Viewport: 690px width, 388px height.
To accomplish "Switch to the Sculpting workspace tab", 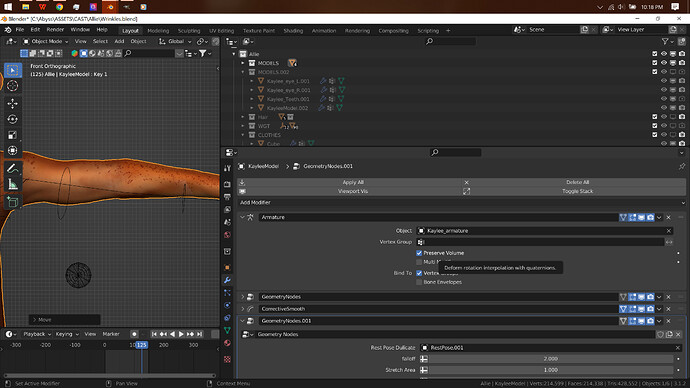I will pos(189,31).
